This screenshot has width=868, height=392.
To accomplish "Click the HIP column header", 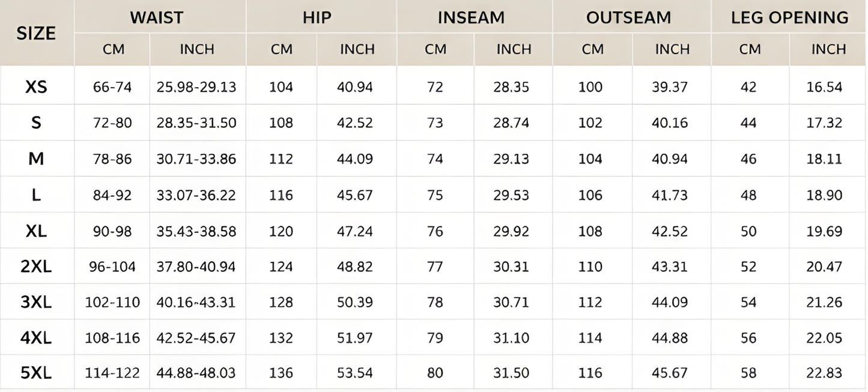I will click(x=317, y=17).
